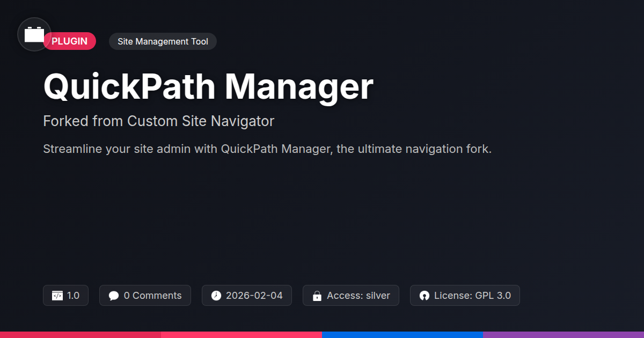Click the clock icon beside the date
The width and height of the screenshot is (644, 338).
(216, 296)
